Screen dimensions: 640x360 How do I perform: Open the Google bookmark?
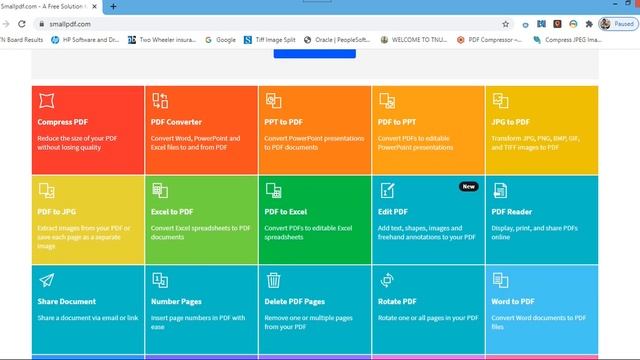pyautogui.click(x=220, y=40)
